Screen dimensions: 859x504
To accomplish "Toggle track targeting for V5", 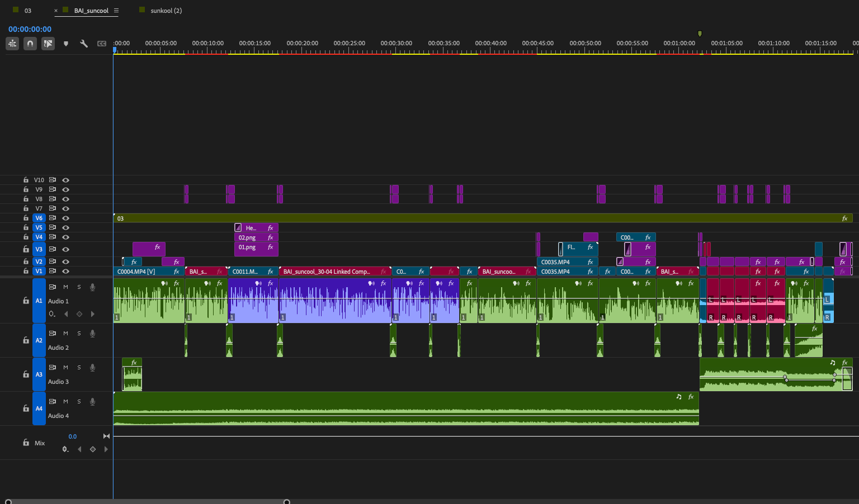I will pos(39,227).
